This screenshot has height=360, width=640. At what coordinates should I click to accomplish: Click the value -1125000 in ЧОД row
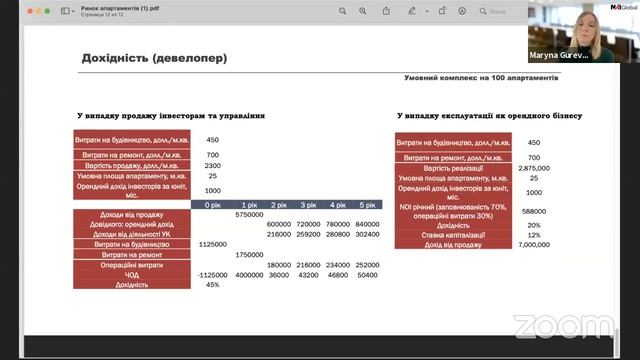point(212,275)
